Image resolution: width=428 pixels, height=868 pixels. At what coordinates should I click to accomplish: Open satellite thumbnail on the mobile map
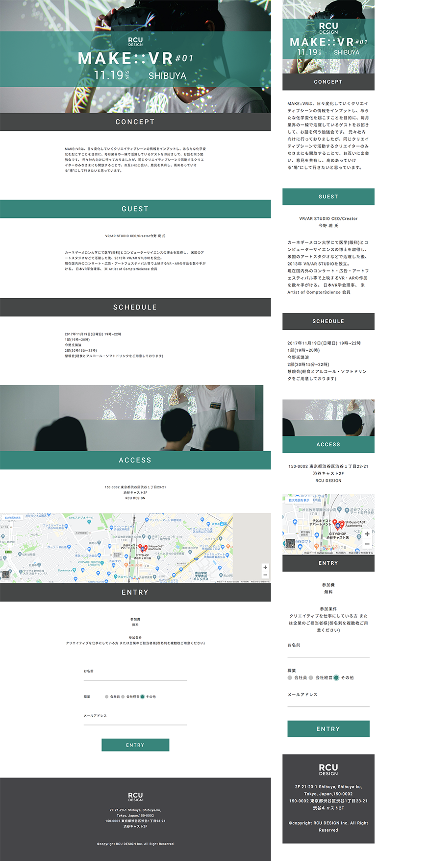(x=290, y=544)
